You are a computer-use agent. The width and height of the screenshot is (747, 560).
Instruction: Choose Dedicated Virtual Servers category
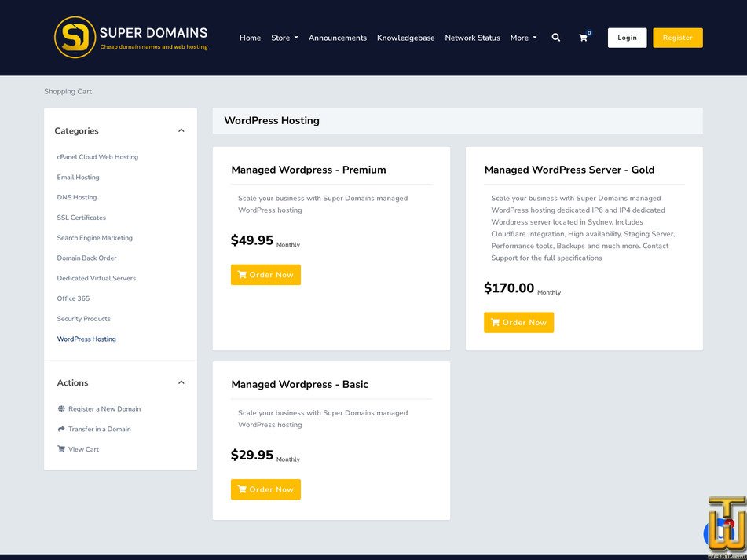click(x=97, y=278)
